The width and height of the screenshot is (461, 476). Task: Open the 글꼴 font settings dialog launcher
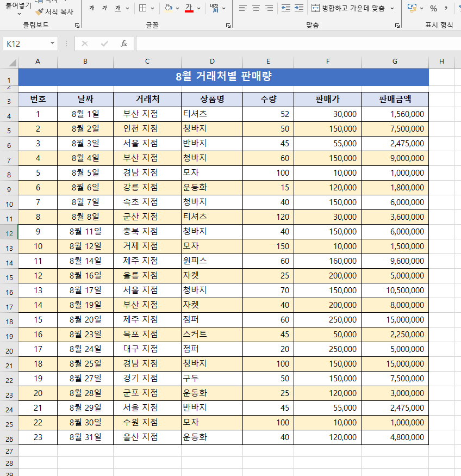[228, 26]
